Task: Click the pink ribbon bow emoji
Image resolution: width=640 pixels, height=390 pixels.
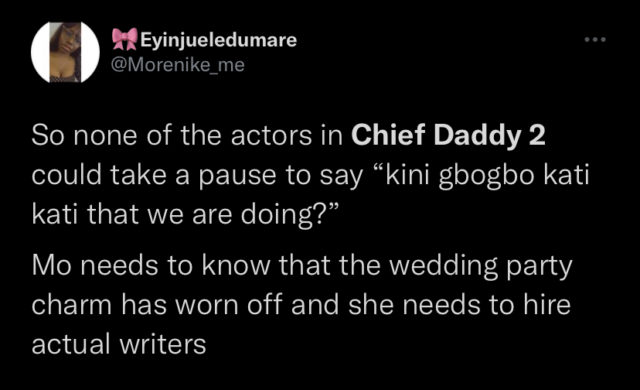Action: (124, 39)
